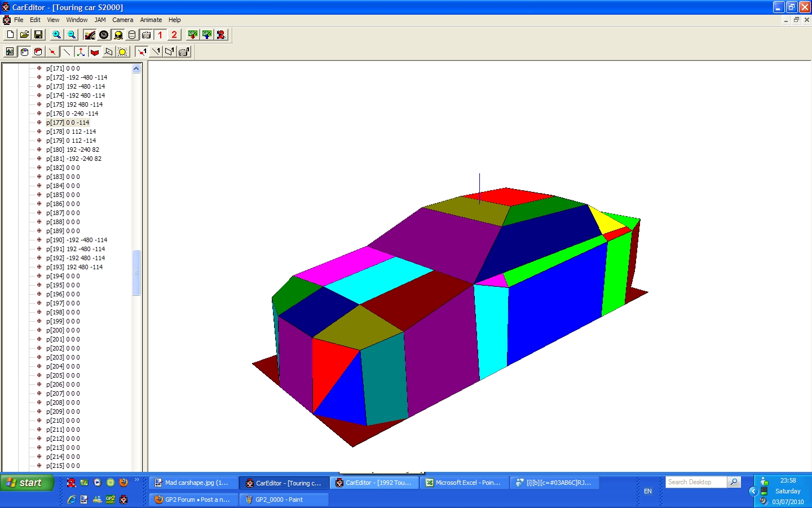
Task: Expand the p[190] -192 -480 -114 node
Action: coord(39,240)
